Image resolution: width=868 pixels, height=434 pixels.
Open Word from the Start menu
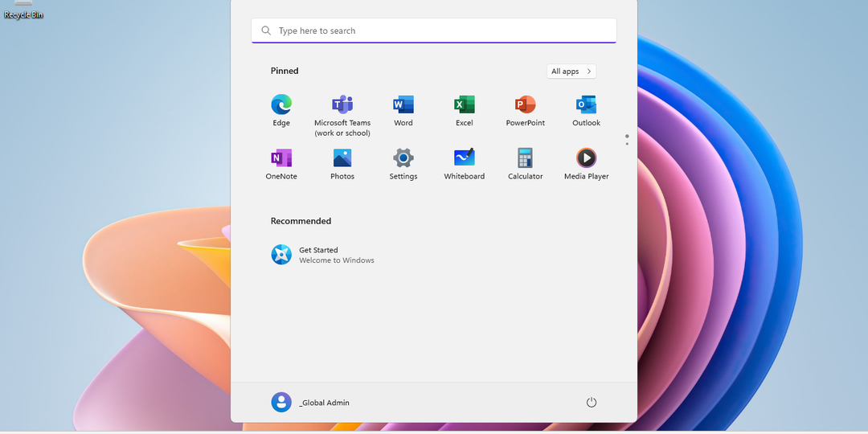403,111
